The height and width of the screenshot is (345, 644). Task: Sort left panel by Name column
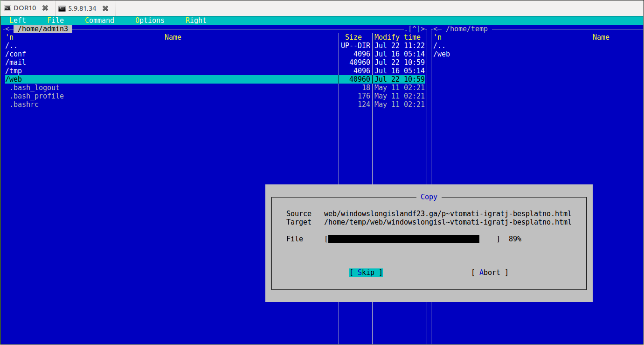[x=173, y=37]
